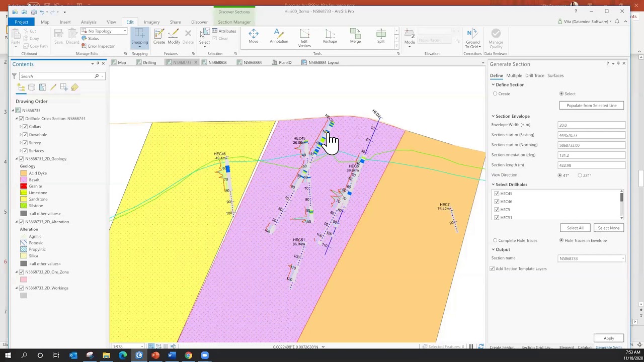Switch Contents to List By Drawing Order
The height and width of the screenshot is (362, 644).
[x=21, y=87]
